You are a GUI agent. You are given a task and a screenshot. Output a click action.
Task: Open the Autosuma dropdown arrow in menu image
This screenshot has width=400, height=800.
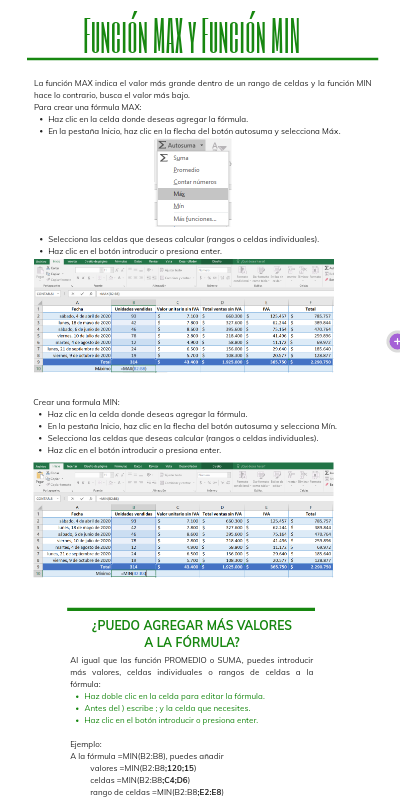[x=202, y=145]
